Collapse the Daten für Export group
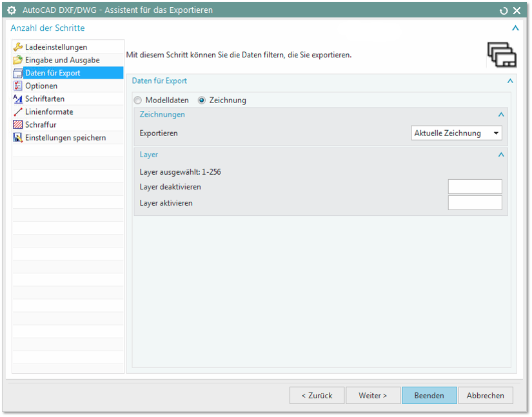 (510, 81)
